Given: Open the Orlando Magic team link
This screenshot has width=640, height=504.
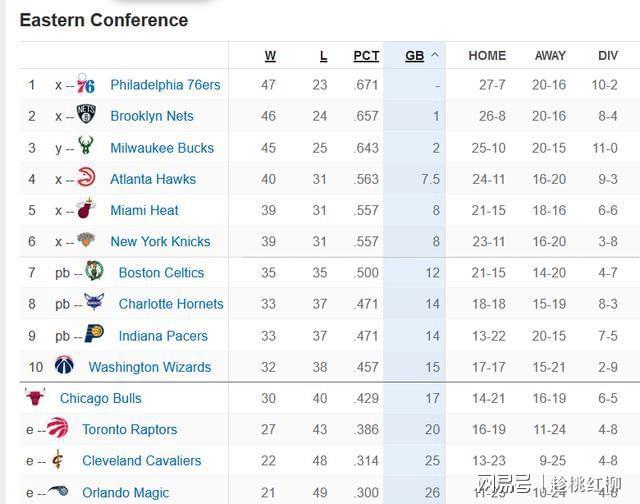Looking at the screenshot, I should [126, 493].
